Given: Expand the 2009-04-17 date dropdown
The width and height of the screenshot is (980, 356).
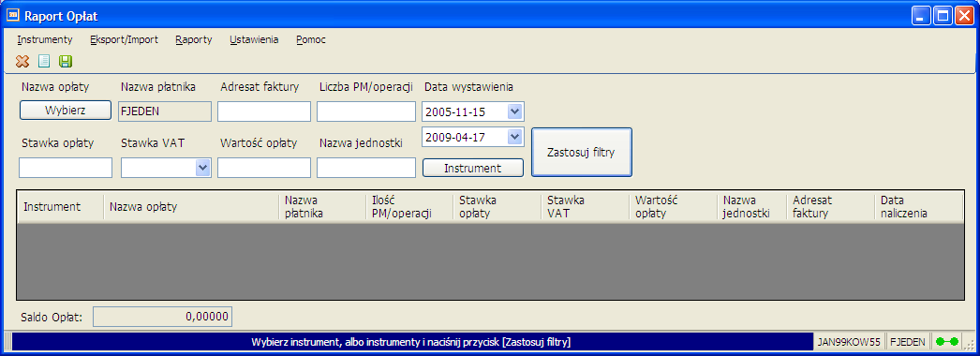Looking at the screenshot, I should click(514, 137).
